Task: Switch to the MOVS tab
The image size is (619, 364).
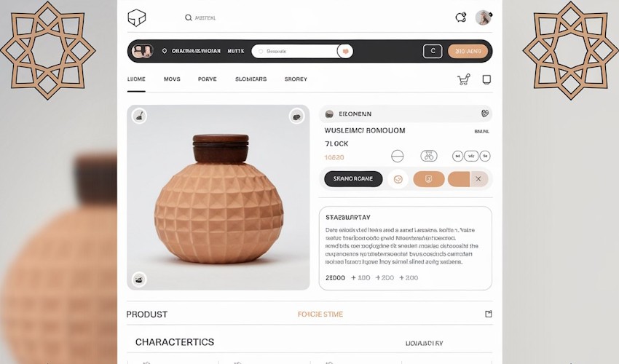Action: (x=172, y=79)
